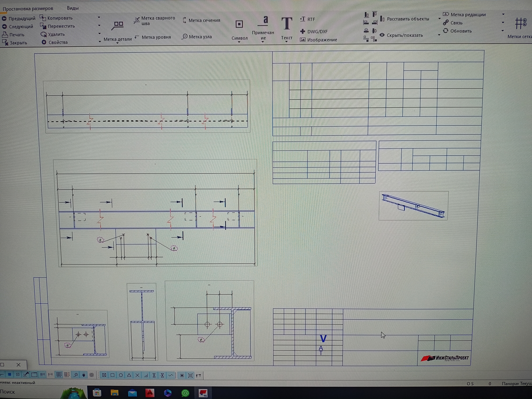Click the Изображение insert icon
Viewport: 532px width, 399px height.
tap(303, 40)
